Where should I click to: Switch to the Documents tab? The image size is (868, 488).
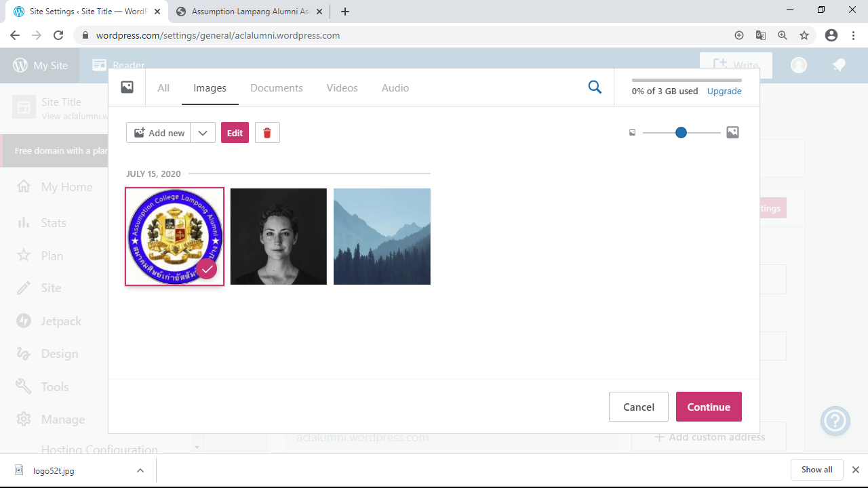coord(276,88)
